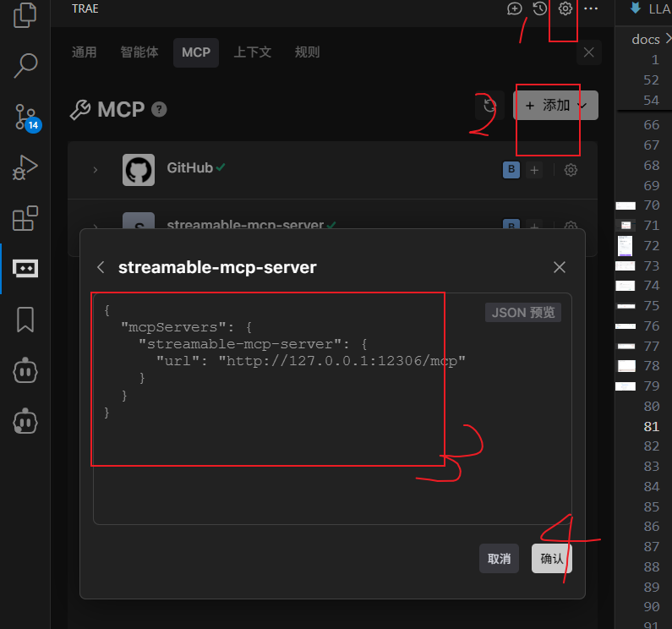Open the Bookmarks view icon
This screenshot has height=629, width=672.
pos(25,320)
